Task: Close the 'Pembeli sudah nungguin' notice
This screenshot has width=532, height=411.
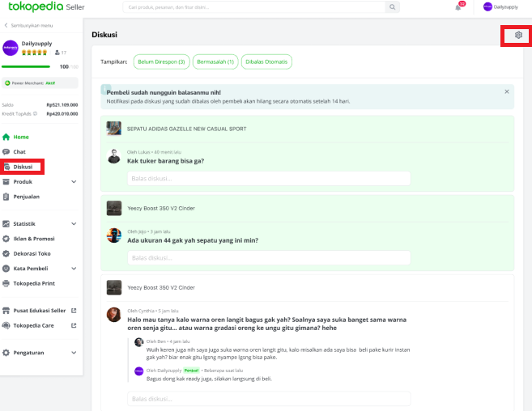Action: click(x=507, y=91)
